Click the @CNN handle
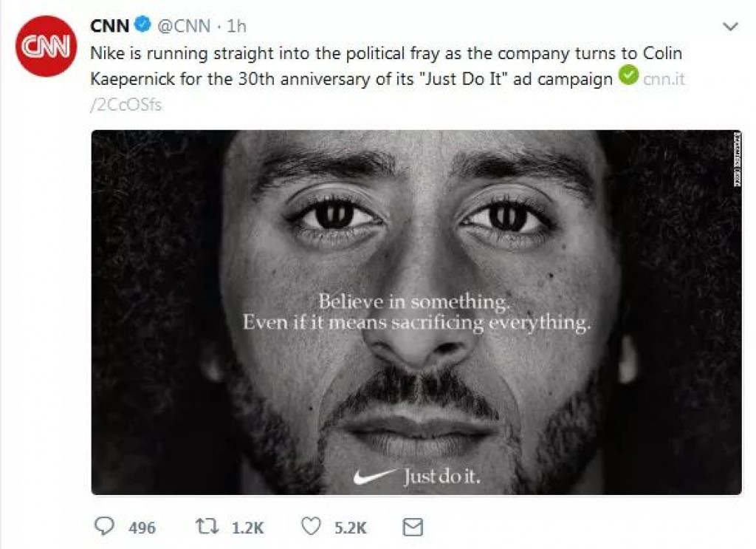This screenshot has height=549, width=756. (x=184, y=26)
